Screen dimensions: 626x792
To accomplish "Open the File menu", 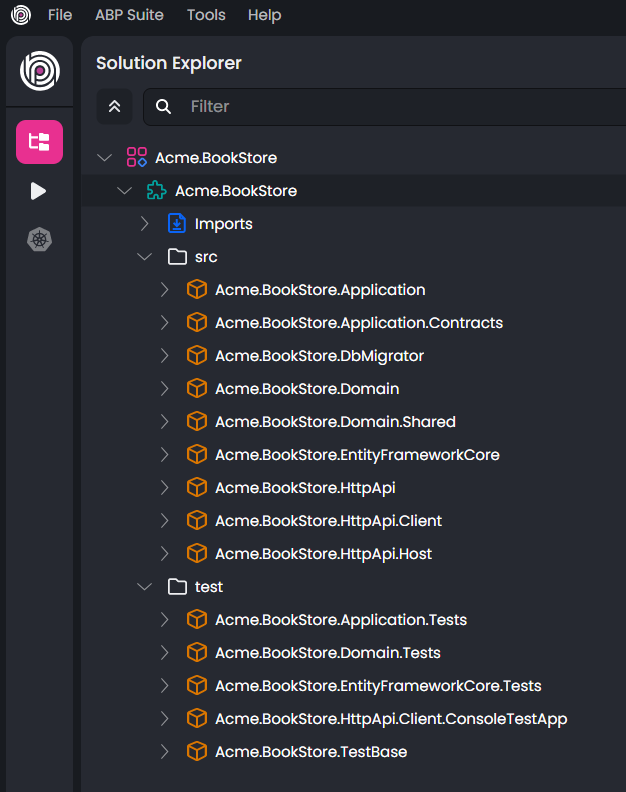I will click(60, 15).
